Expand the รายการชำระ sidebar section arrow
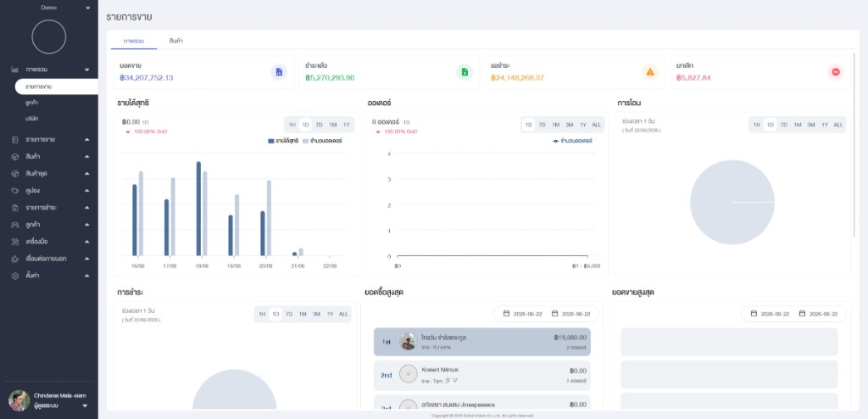The height and width of the screenshot is (419, 868). [87, 208]
